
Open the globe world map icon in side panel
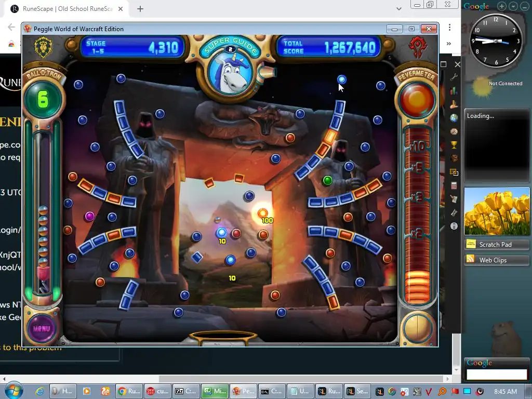click(x=454, y=118)
